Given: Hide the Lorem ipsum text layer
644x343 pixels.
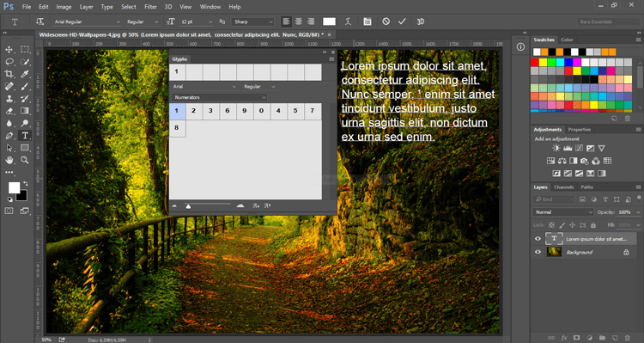Looking at the screenshot, I should (x=538, y=238).
